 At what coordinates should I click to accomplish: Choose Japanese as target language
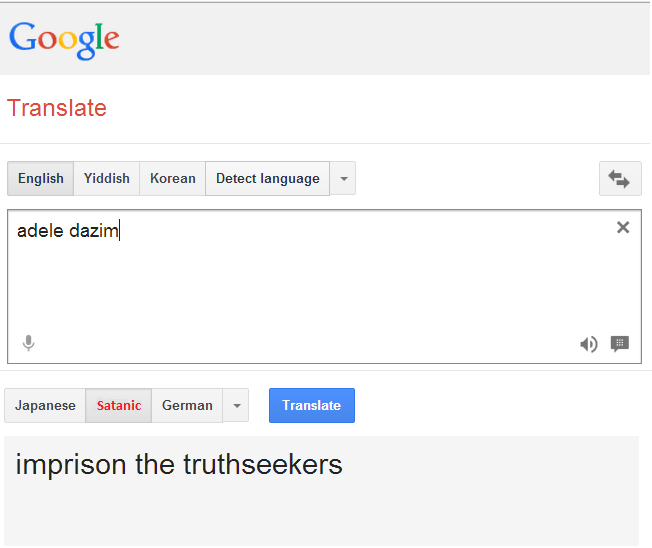45,406
